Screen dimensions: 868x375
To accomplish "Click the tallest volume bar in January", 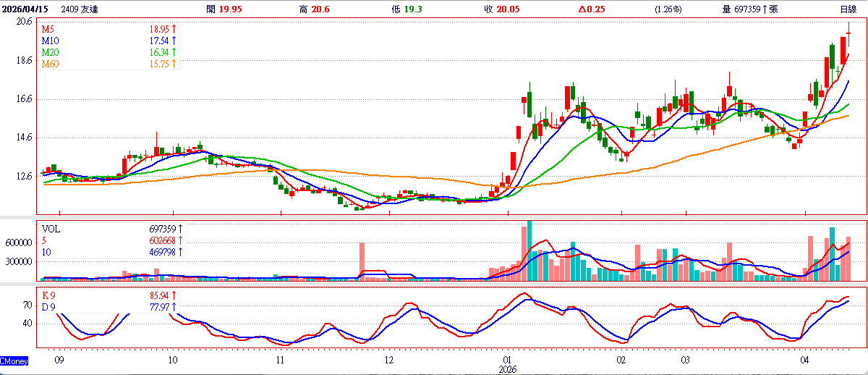I will (x=529, y=250).
